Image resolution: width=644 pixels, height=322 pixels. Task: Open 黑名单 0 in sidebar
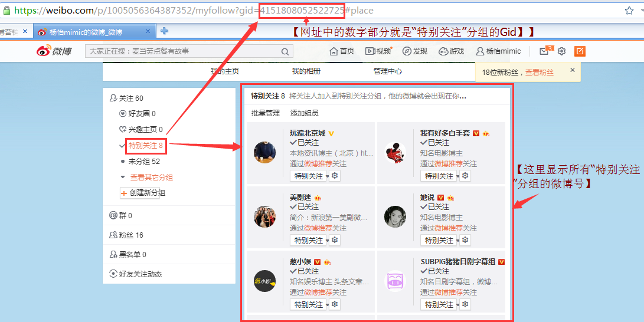click(x=128, y=255)
